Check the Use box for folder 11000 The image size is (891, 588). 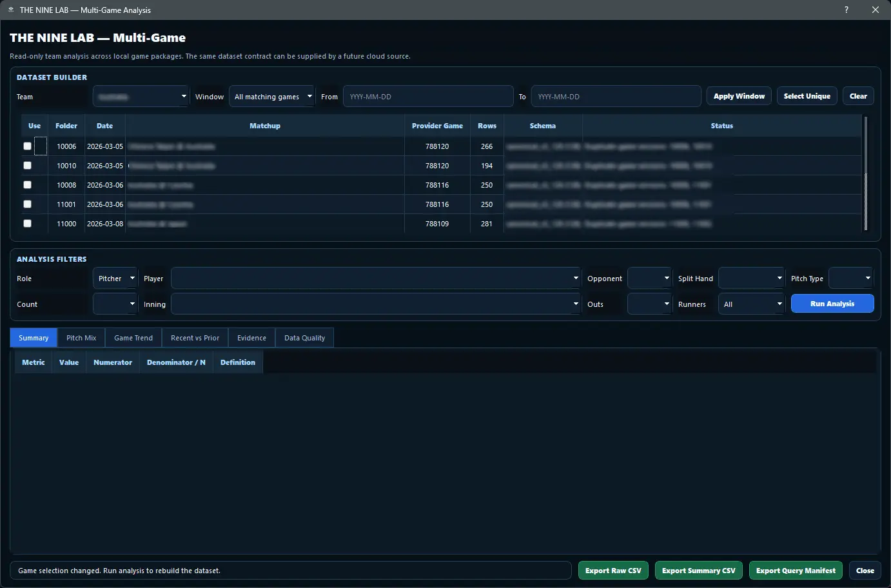tap(27, 224)
